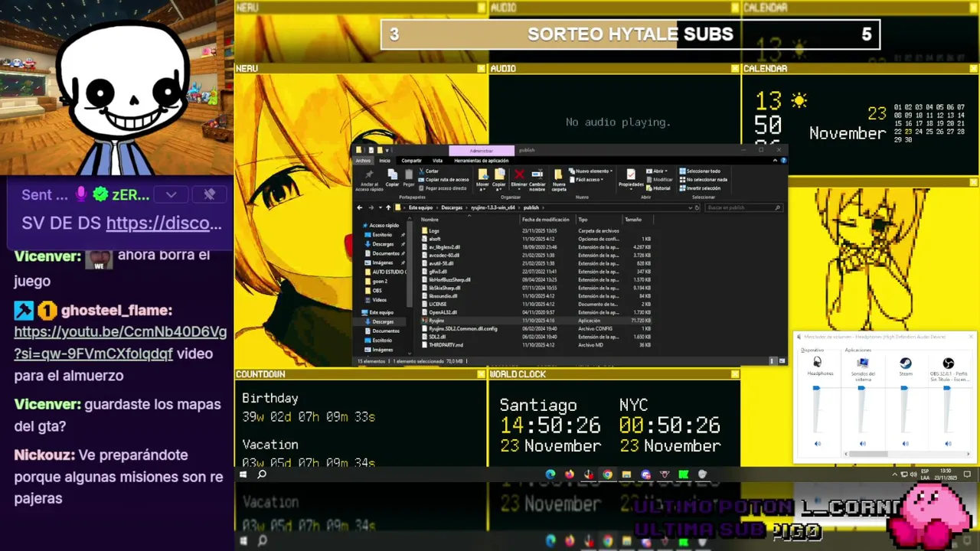This screenshot has height=551, width=980.
Task: Click the Administrar contextual tab
Action: pyautogui.click(x=481, y=151)
